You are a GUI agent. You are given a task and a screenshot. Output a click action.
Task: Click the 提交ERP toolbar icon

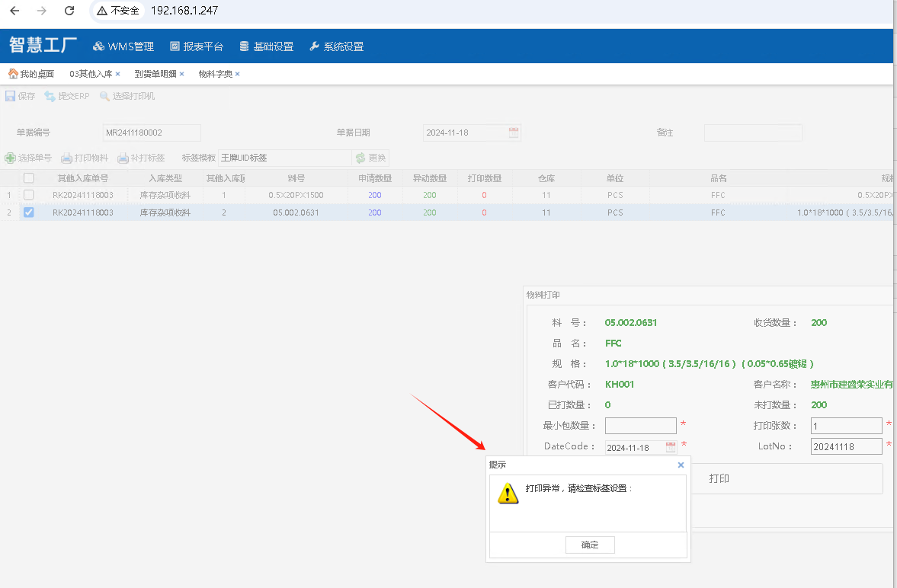50,97
